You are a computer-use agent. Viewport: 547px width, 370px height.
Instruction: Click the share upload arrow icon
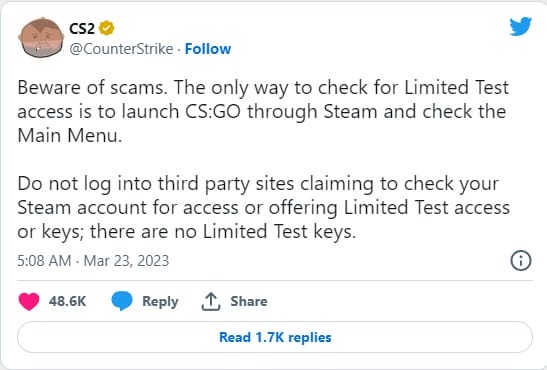point(210,302)
